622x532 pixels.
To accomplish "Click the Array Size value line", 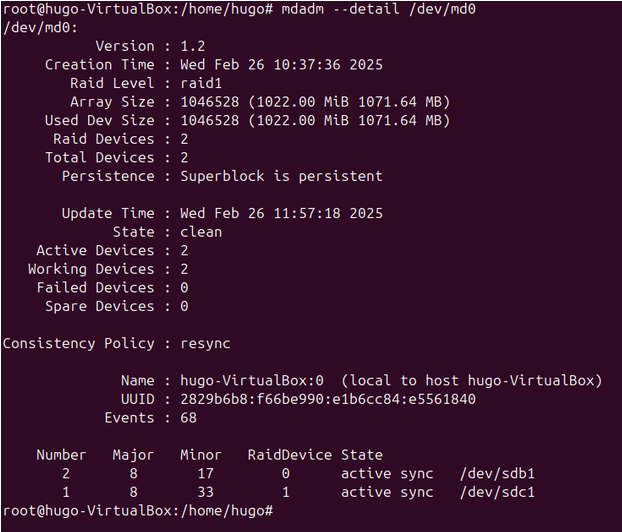I will [x=315, y=102].
